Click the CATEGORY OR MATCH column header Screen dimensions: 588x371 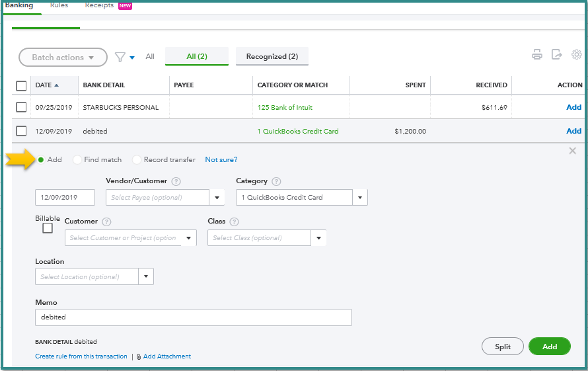coord(293,85)
